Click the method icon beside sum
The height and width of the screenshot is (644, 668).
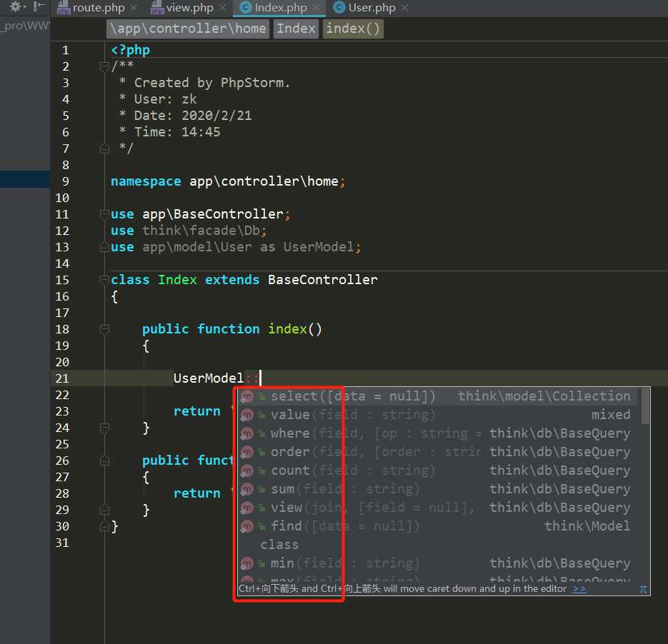click(247, 490)
